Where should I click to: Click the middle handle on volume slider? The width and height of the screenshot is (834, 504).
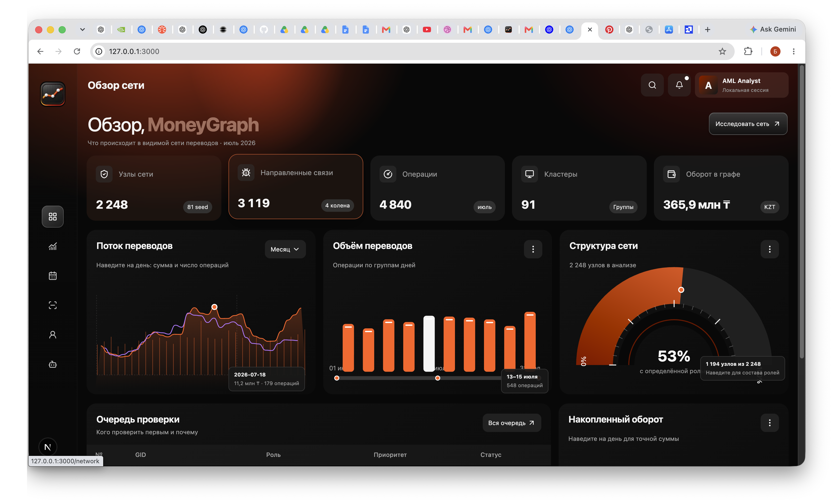click(437, 378)
